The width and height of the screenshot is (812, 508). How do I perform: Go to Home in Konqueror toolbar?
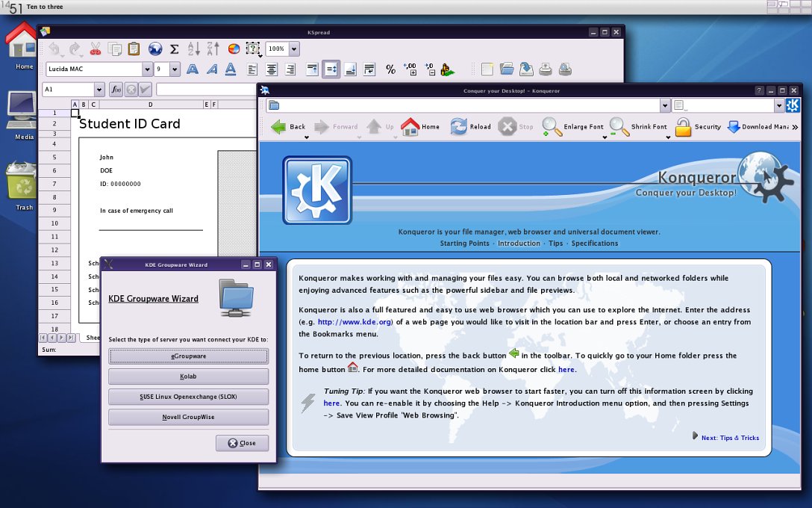click(420, 126)
